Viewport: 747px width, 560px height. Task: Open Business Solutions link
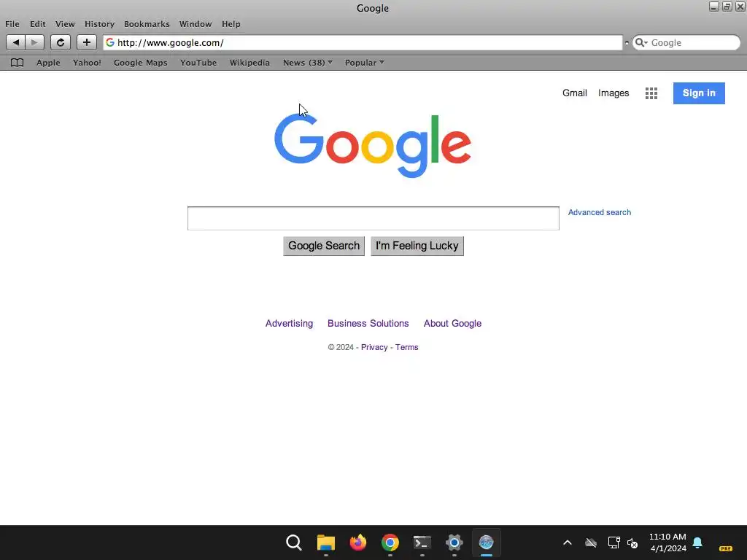[368, 323]
